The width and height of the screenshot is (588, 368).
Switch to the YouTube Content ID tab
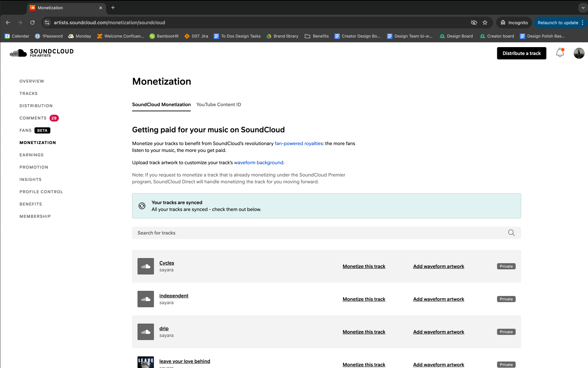click(x=219, y=104)
